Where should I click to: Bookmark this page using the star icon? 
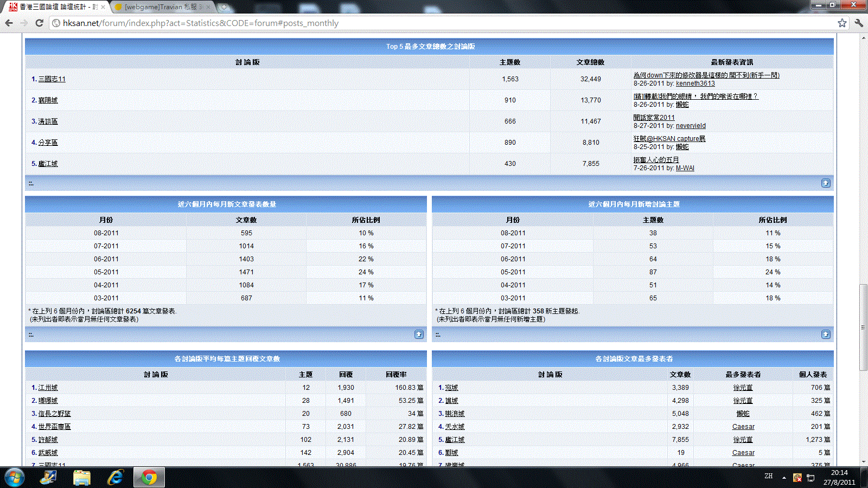pyautogui.click(x=841, y=23)
